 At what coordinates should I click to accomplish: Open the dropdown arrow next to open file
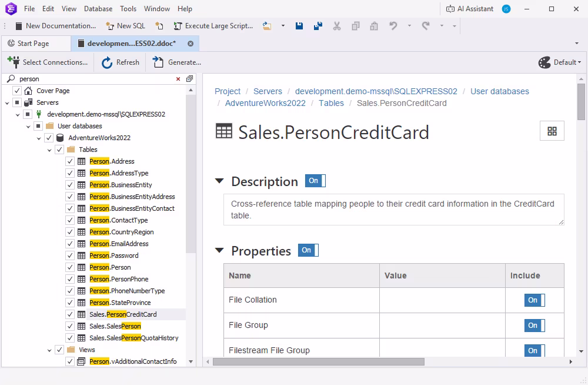pos(283,26)
